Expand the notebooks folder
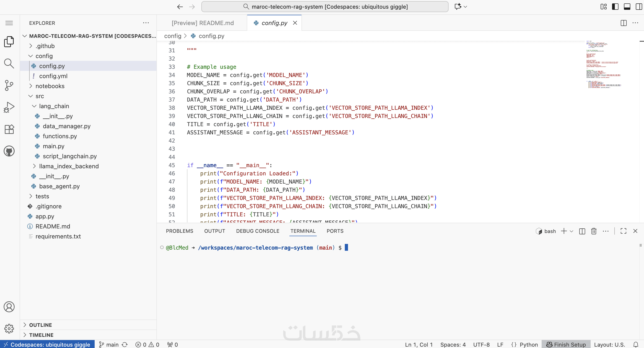The image size is (644, 348). pos(50,86)
